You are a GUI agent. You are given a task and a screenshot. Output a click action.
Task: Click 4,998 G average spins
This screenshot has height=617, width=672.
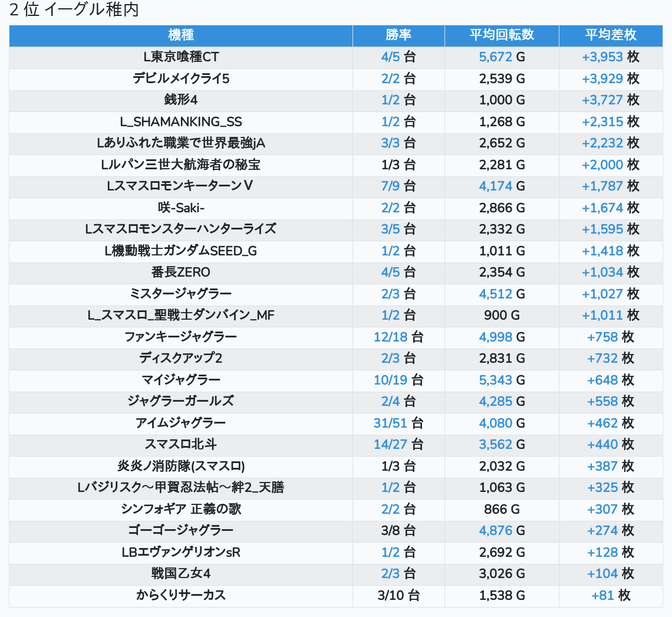[502, 337]
